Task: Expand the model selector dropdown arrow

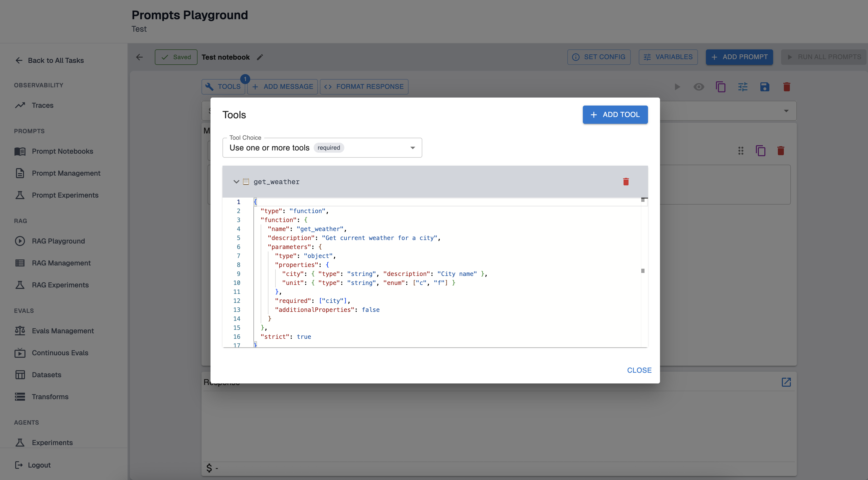Action: click(x=786, y=111)
